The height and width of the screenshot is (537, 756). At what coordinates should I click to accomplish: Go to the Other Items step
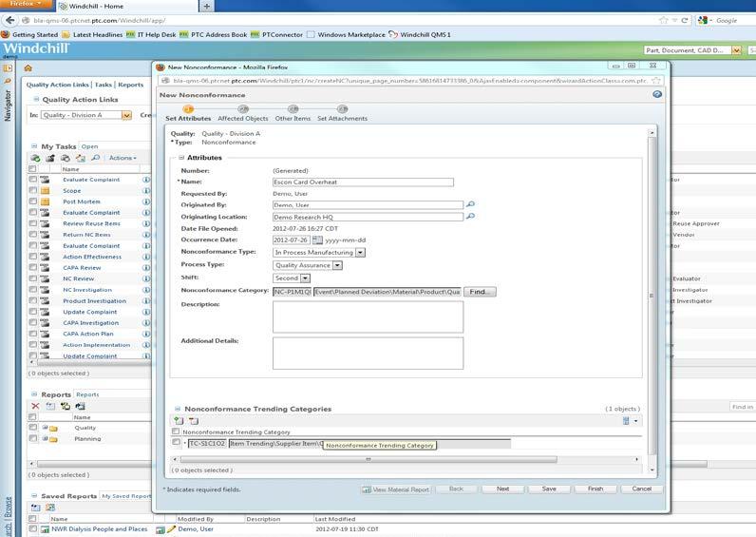pyautogui.click(x=293, y=114)
